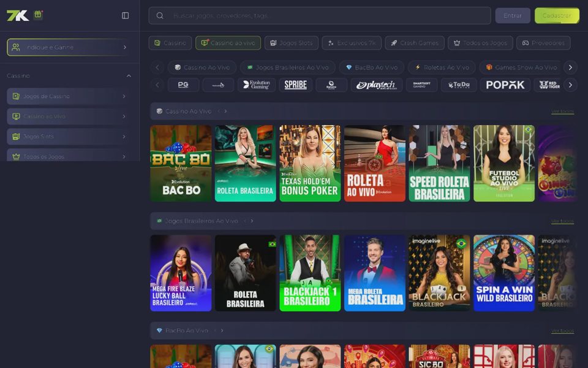Click the search magnifier icon
Image resolution: width=588 pixels, height=368 pixels.
click(x=160, y=16)
